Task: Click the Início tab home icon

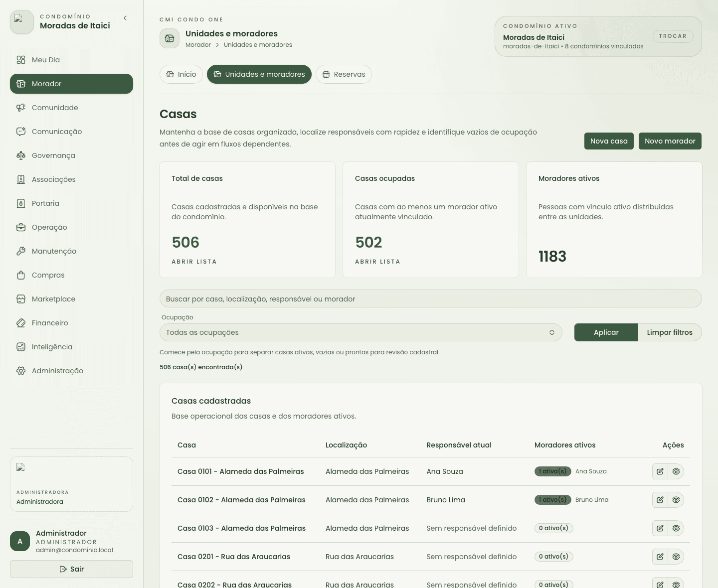Action: click(170, 74)
